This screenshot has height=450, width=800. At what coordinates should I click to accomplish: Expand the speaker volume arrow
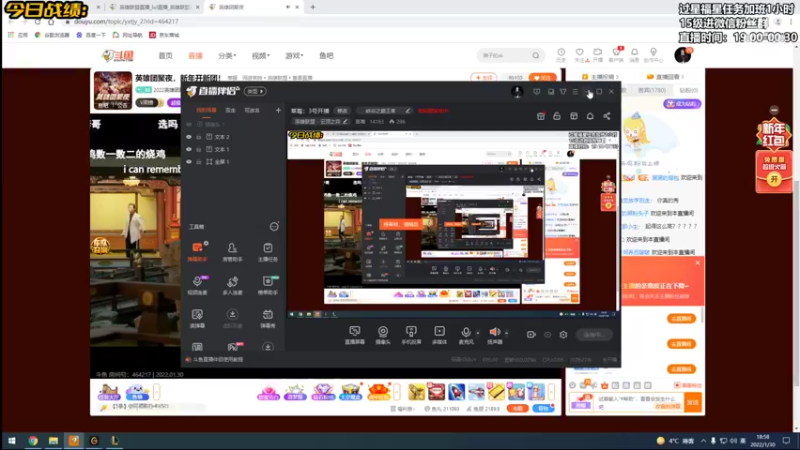click(507, 333)
